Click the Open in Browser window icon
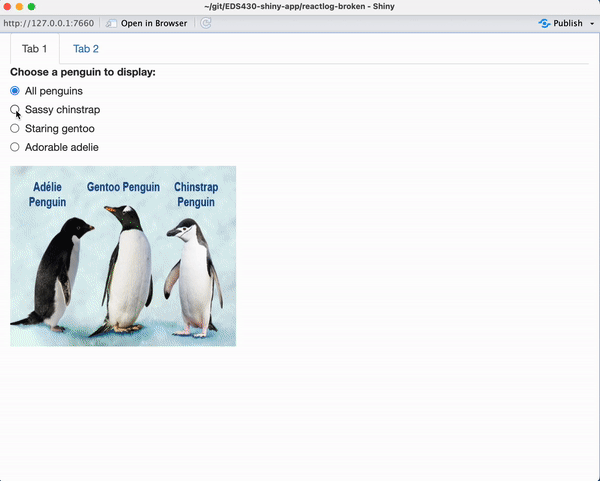 click(x=112, y=23)
